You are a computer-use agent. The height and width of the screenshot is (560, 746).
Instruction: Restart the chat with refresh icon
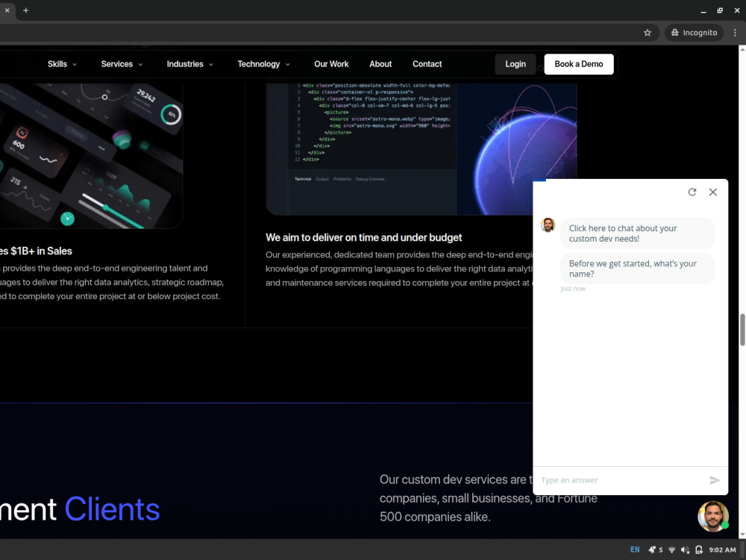(692, 192)
